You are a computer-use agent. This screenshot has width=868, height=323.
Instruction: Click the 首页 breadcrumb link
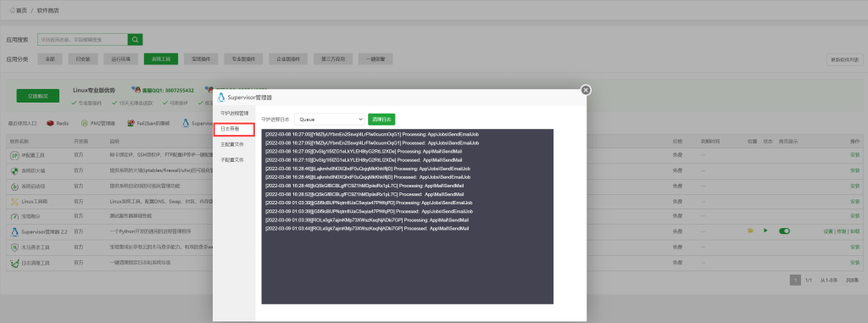21,10
